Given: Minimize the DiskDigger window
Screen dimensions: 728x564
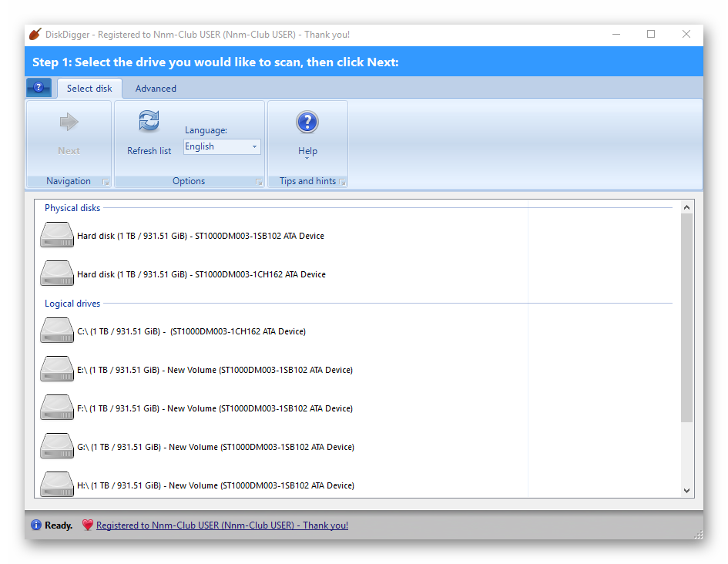Looking at the screenshot, I should (x=616, y=35).
